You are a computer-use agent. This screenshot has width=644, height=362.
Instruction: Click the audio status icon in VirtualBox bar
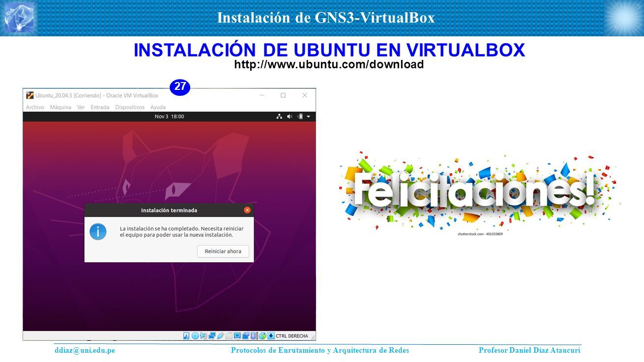[204, 336]
